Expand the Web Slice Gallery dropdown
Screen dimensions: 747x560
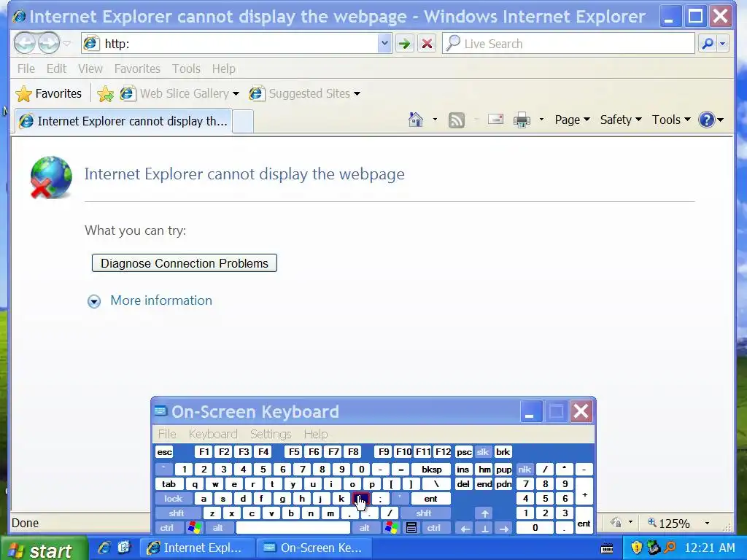point(236,94)
